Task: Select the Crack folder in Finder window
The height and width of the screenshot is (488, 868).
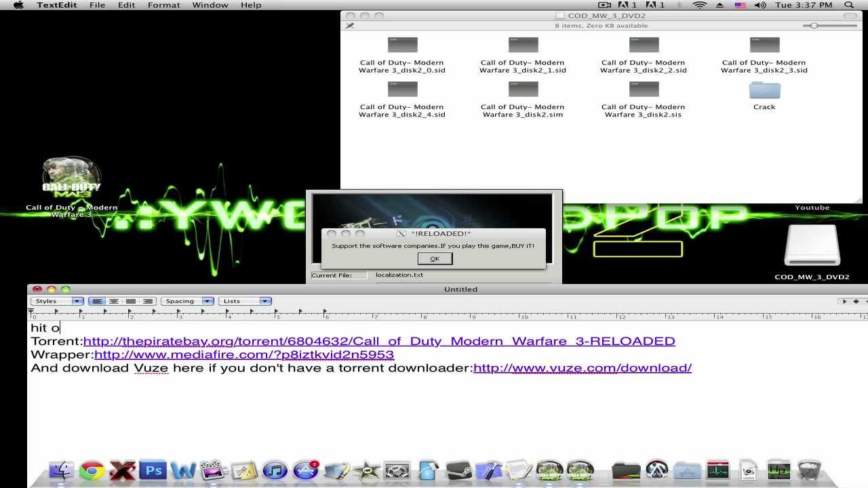Action: 764,96
